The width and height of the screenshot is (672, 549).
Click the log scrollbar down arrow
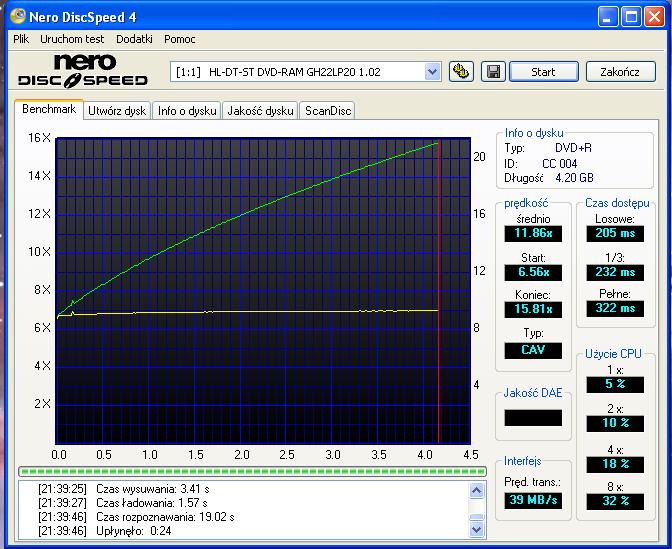(x=477, y=530)
